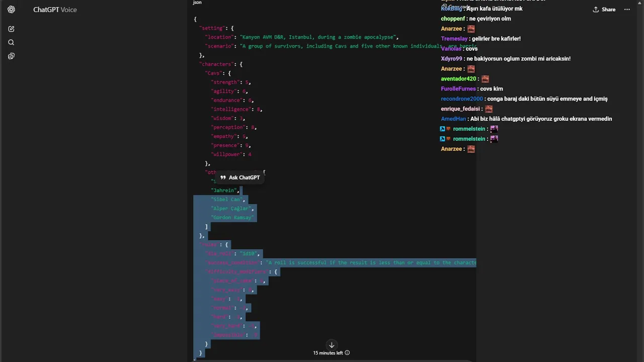
Task: Click the emote in enrique_fedaisi's message
Action: (489, 109)
